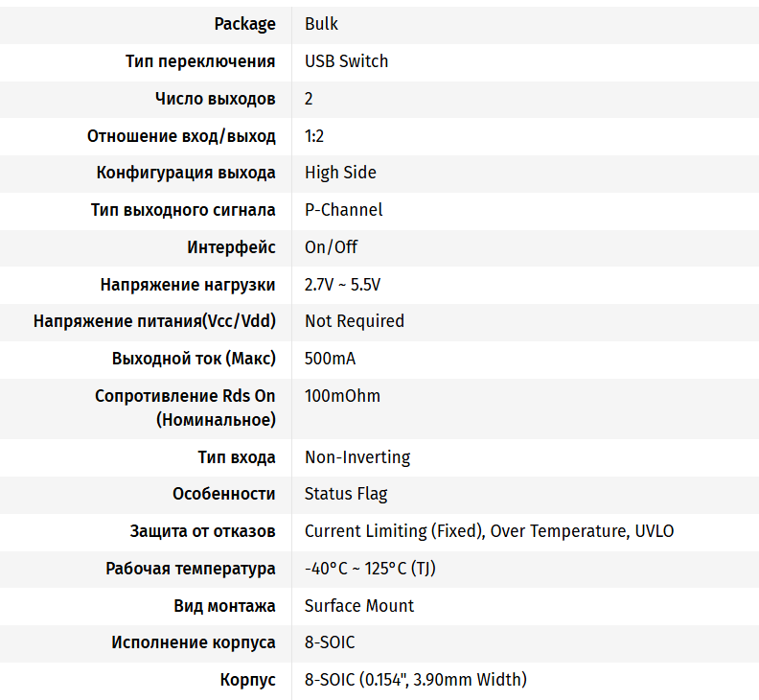This screenshot has width=759, height=700.
Task: Click the "Число выходов" label
Action: [x=215, y=99]
